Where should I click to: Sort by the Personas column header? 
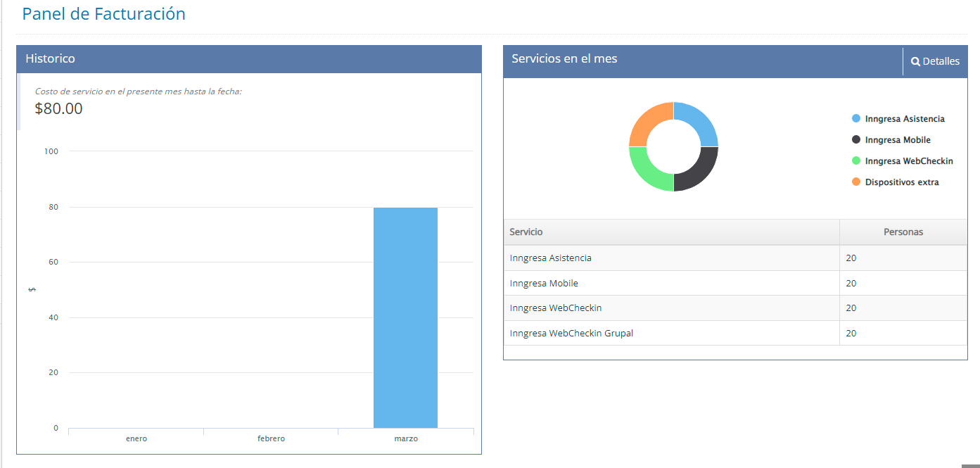(903, 232)
